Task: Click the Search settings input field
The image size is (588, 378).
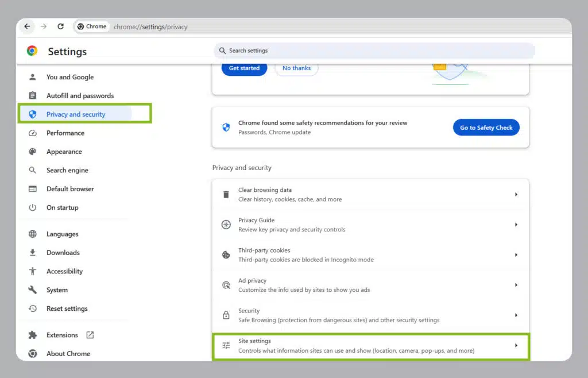Action: (374, 51)
